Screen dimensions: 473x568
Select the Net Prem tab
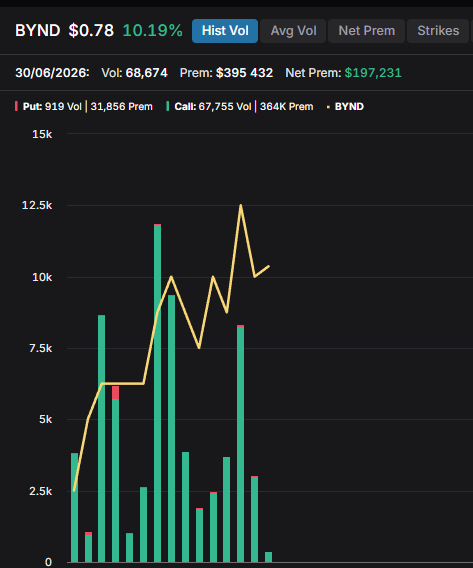click(x=367, y=31)
